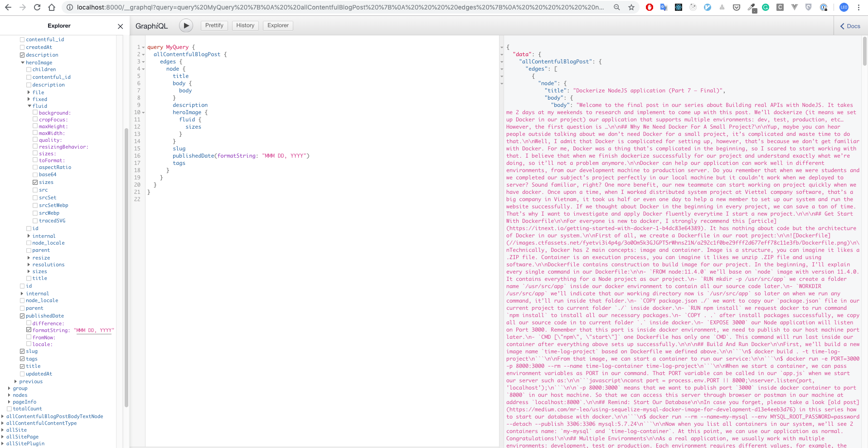Click the Google Translate extension icon
868x448 pixels.
coord(664,7)
